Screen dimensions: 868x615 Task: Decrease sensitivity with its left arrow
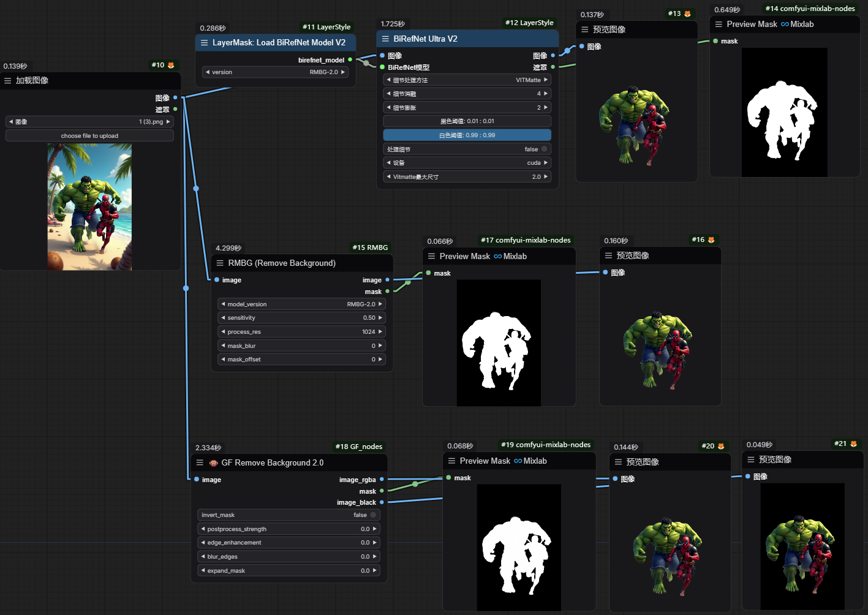pyautogui.click(x=223, y=318)
